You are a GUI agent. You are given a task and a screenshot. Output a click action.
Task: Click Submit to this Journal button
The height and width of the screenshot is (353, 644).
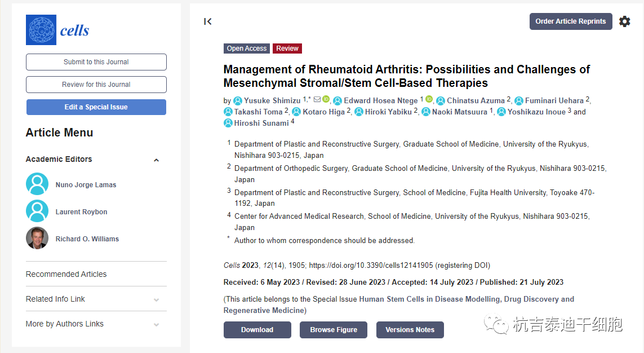pos(96,62)
